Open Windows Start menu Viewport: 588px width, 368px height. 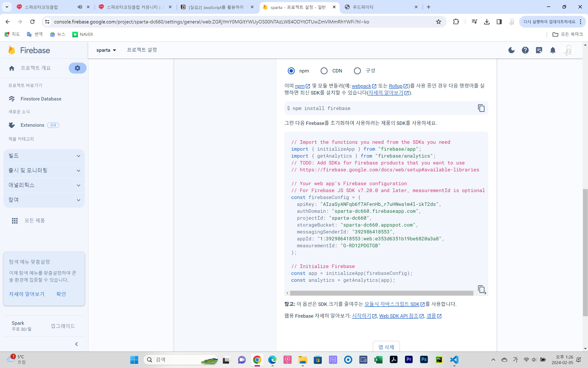[x=134, y=359]
